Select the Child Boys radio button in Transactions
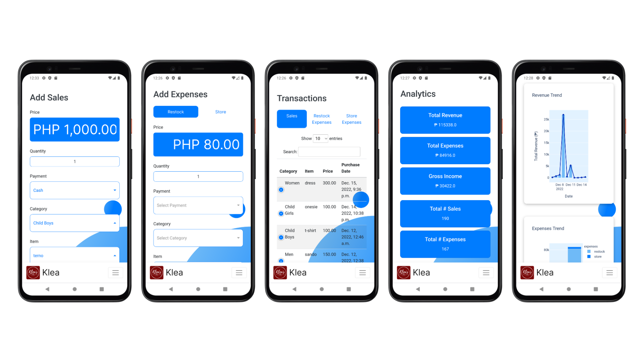This screenshot has height=362, width=644. 280,236
